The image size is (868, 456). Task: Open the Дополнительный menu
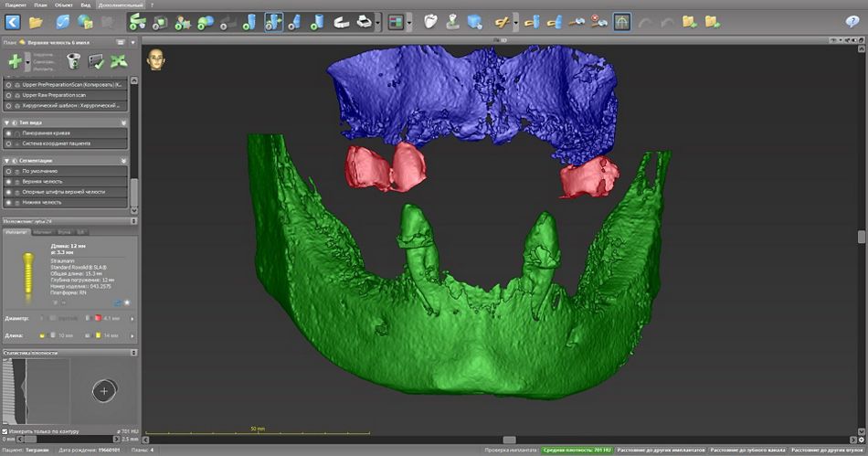click(x=120, y=5)
